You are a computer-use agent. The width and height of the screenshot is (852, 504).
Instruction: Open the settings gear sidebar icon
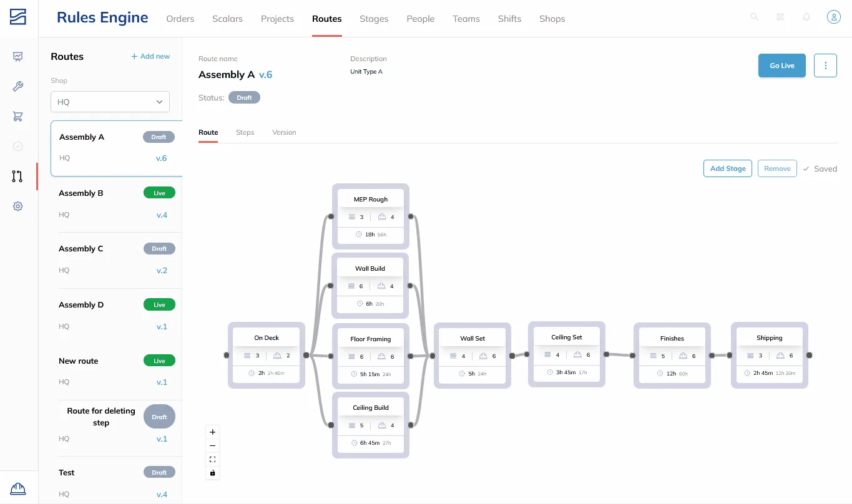pyautogui.click(x=18, y=206)
